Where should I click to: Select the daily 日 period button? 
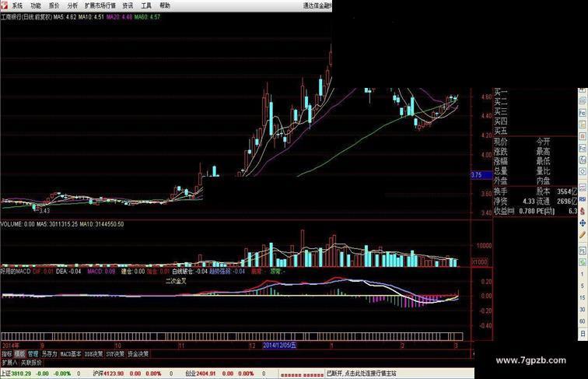tap(583, 333)
